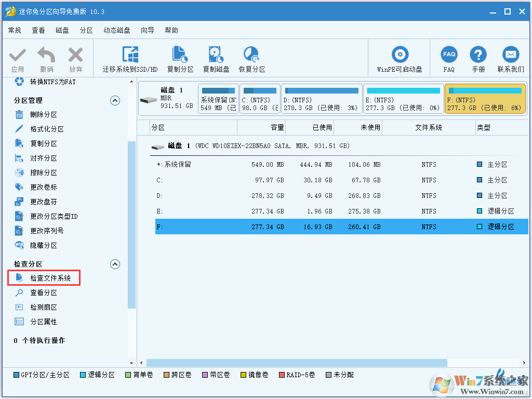Screen dimensions: 532x399
Task: Collapse the 检查分区 section
Action: click(115, 264)
